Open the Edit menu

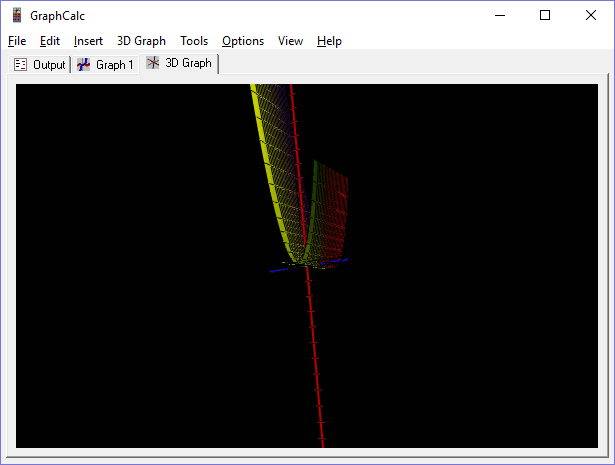tap(50, 41)
